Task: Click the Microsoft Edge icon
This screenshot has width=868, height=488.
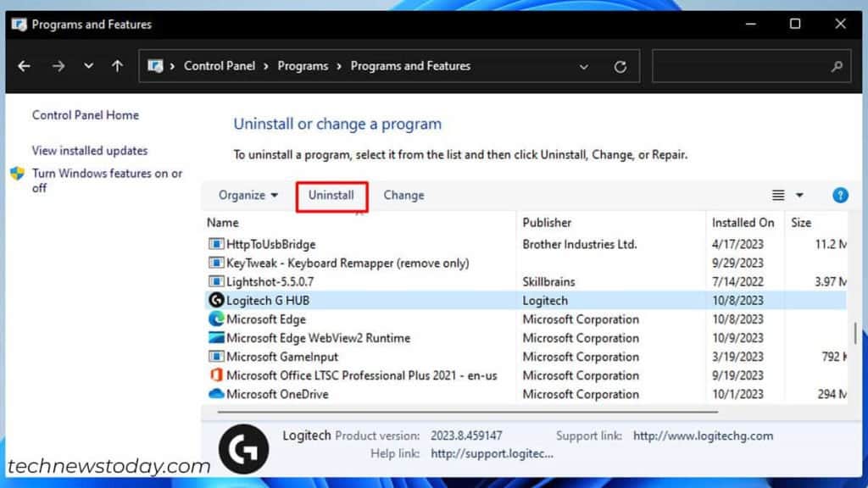Action: [216, 319]
